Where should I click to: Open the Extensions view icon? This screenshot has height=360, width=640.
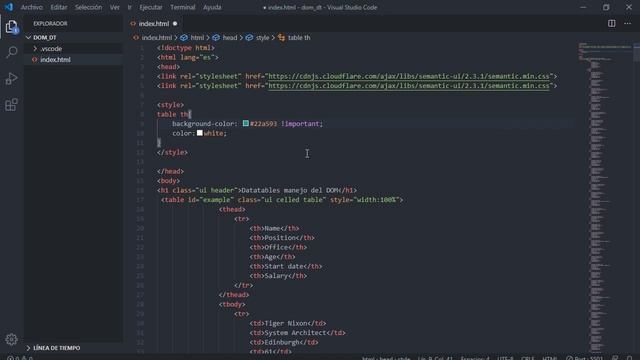[x=12, y=104]
